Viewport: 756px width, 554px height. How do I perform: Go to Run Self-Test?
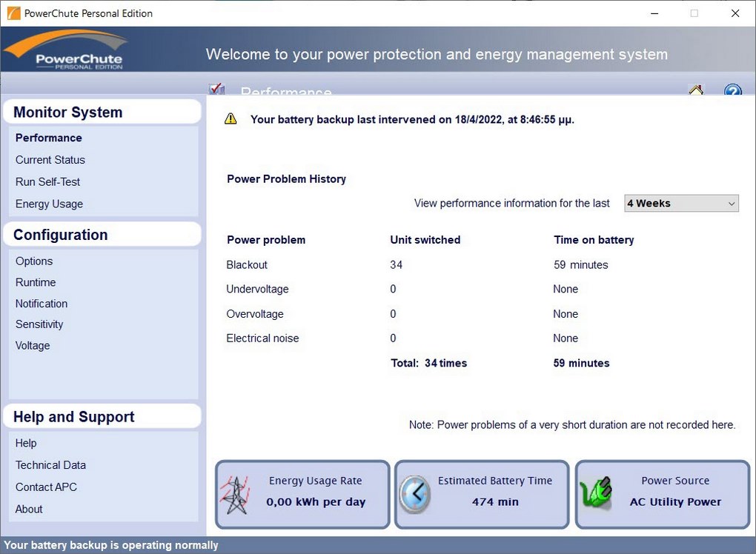(x=47, y=182)
